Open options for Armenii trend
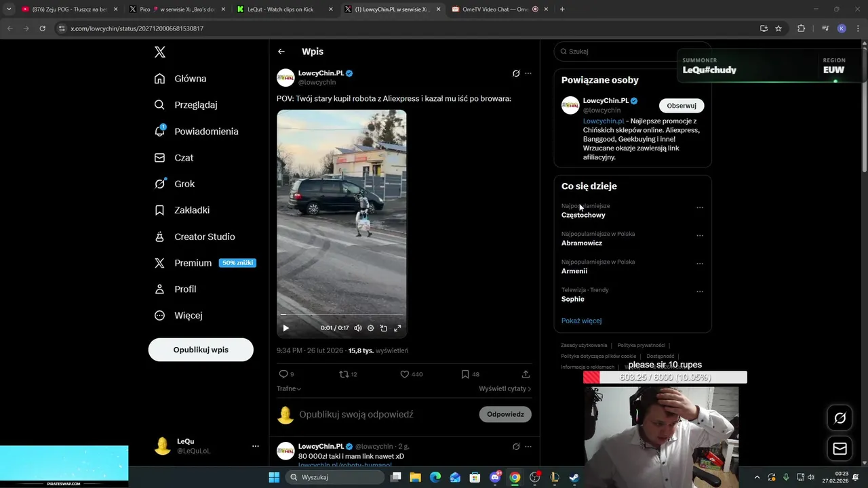The image size is (868, 488). tap(700, 264)
